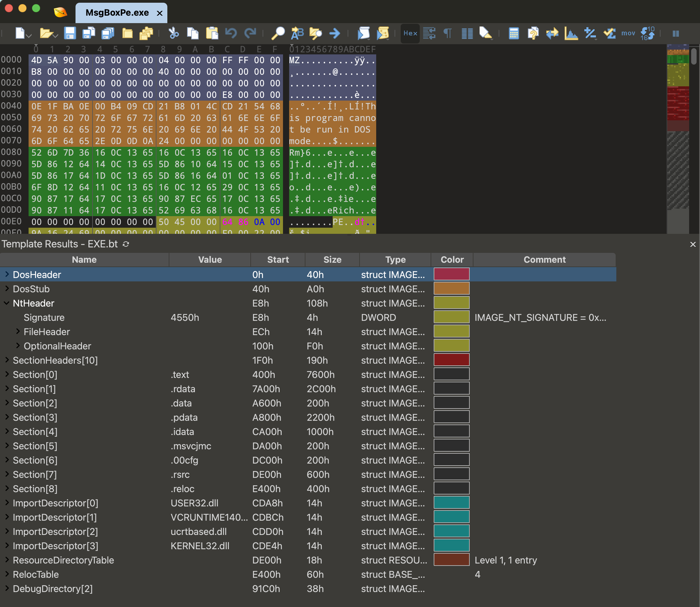Select the MsgBoxPe.exe file tab
This screenshot has width=700, height=607.
[117, 13]
